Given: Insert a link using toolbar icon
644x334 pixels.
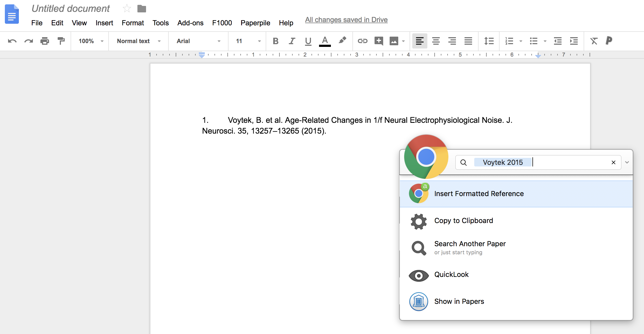Looking at the screenshot, I should tap(362, 41).
